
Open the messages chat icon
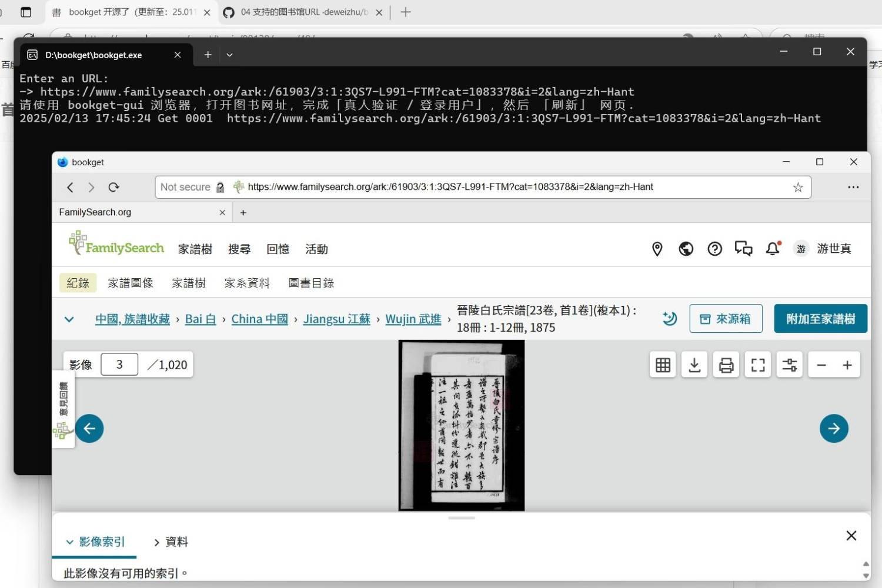(743, 249)
